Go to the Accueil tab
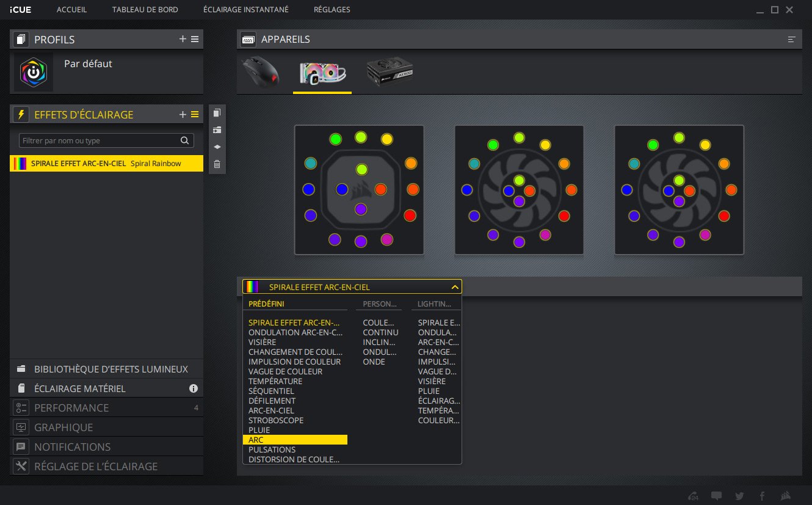The image size is (812, 505). 71,10
